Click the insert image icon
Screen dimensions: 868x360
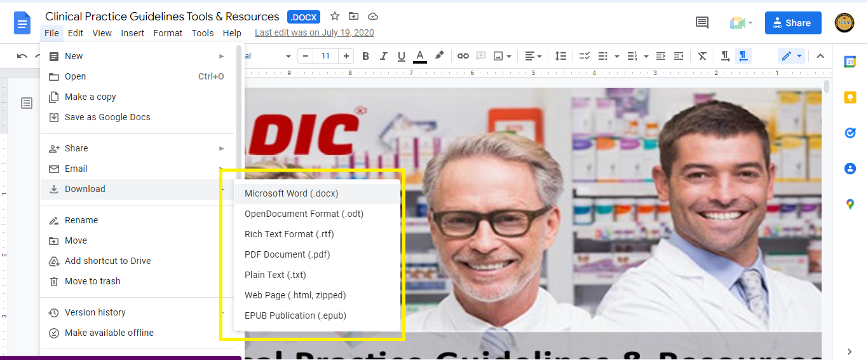499,56
